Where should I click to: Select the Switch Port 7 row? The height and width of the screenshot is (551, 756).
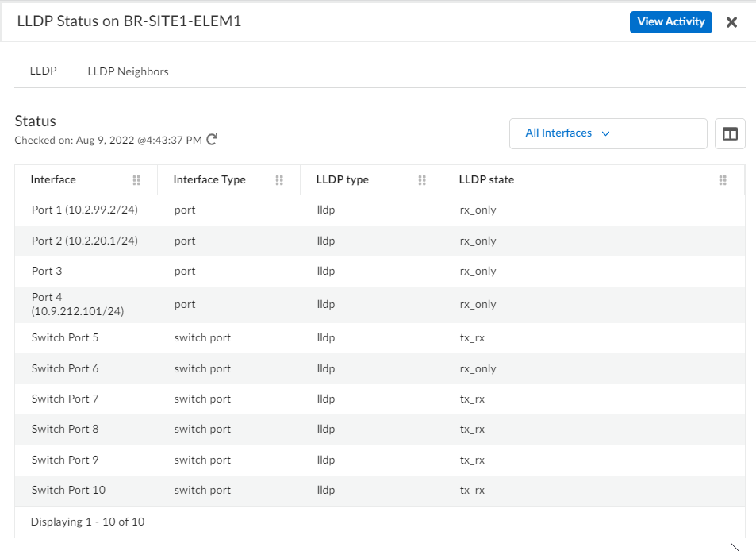click(x=65, y=399)
